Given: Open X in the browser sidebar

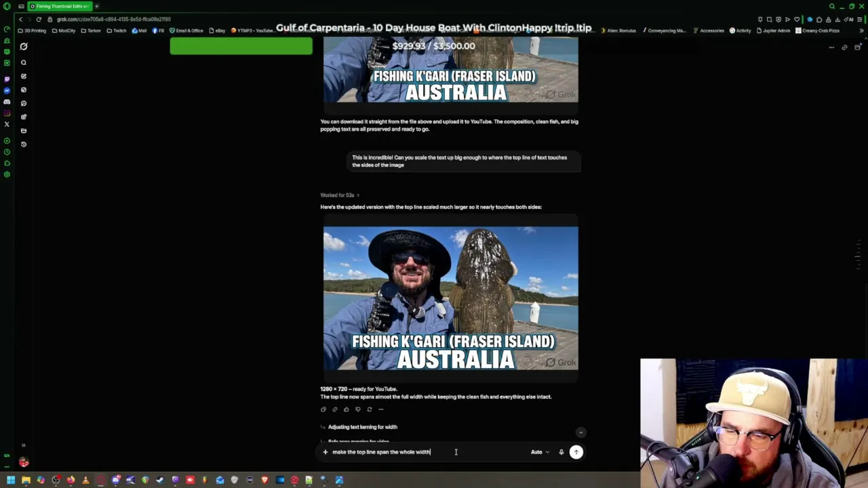Looking at the screenshot, I should click(x=7, y=124).
